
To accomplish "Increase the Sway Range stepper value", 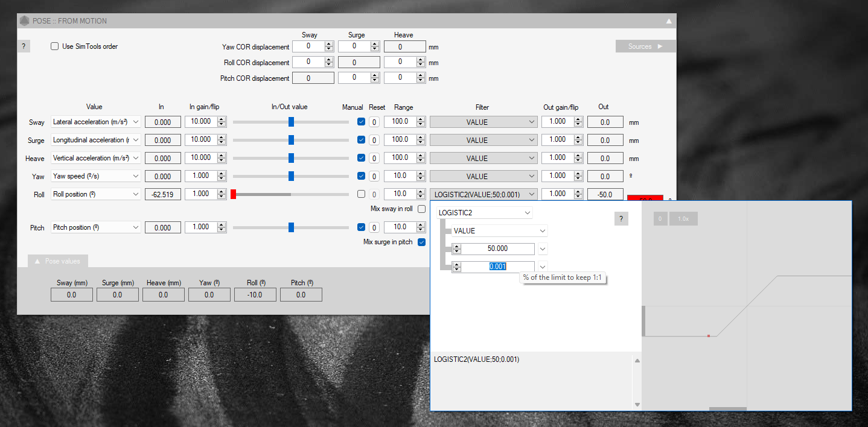I will click(x=421, y=119).
